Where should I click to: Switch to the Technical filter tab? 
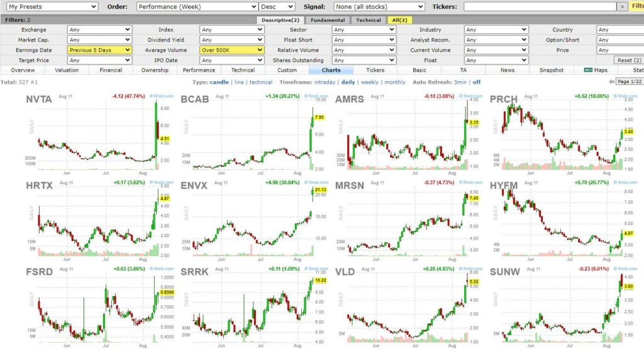[368, 20]
